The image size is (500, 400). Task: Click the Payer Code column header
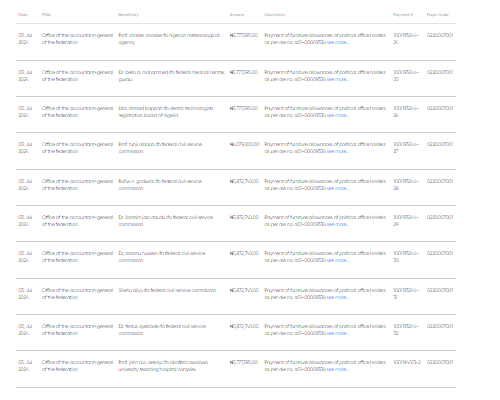(438, 15)
